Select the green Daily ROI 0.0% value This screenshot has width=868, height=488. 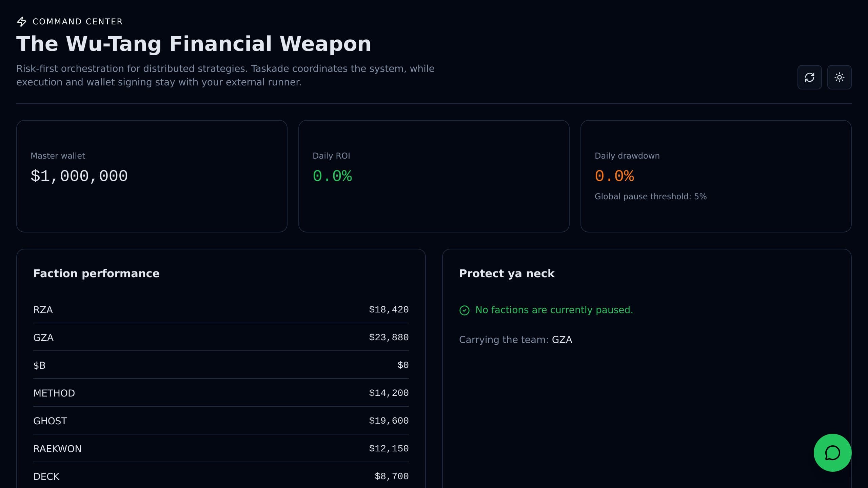pyautogui.click(x=332, y=176)
